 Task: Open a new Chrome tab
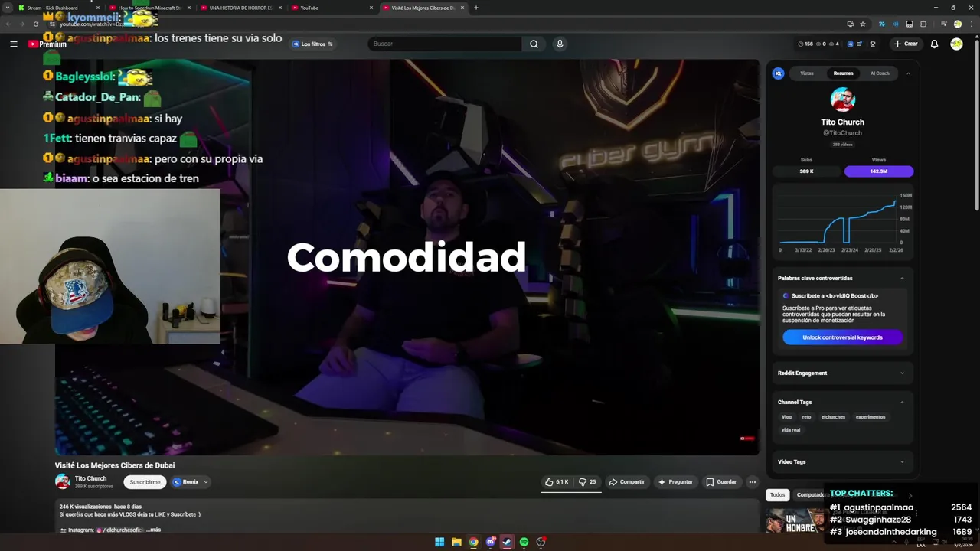click(x=476, y=8)
